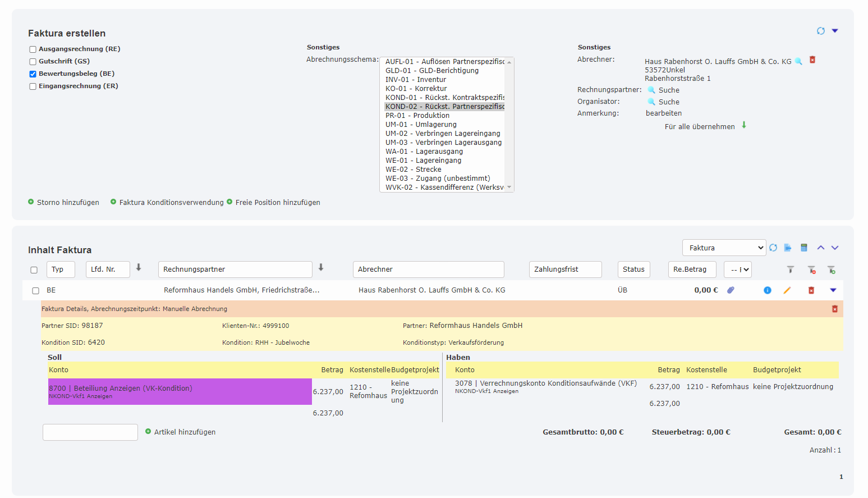868x498 pixels.
Task: Remove Abrechner with the red trash icon
Action: pyautogui.click(x=812, y=60)
